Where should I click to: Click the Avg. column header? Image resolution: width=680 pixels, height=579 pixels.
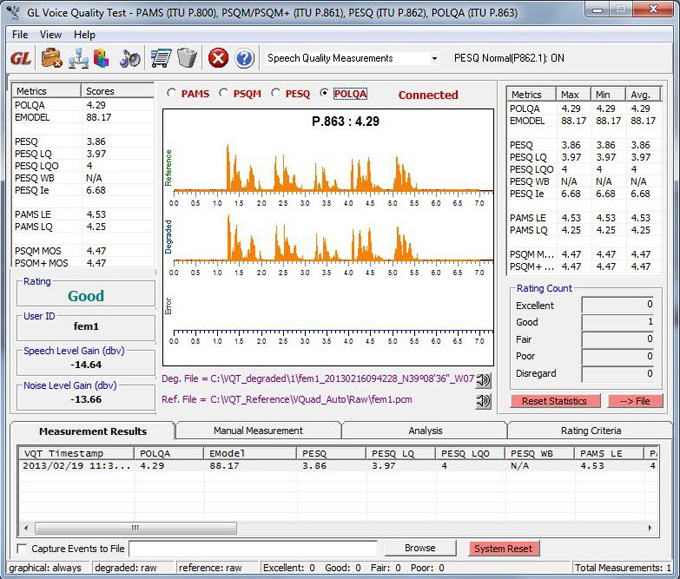point(643,95)
